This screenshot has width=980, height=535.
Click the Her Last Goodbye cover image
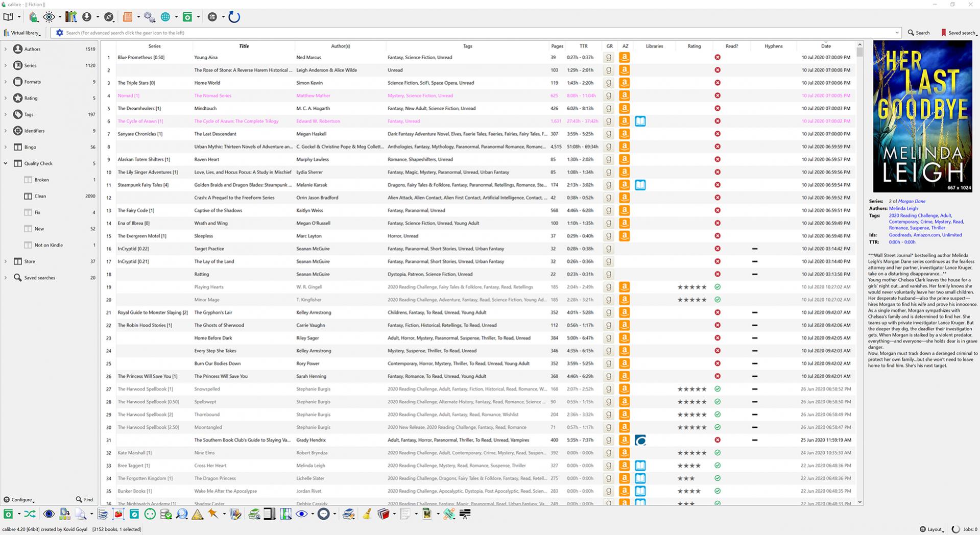point(922,116)
